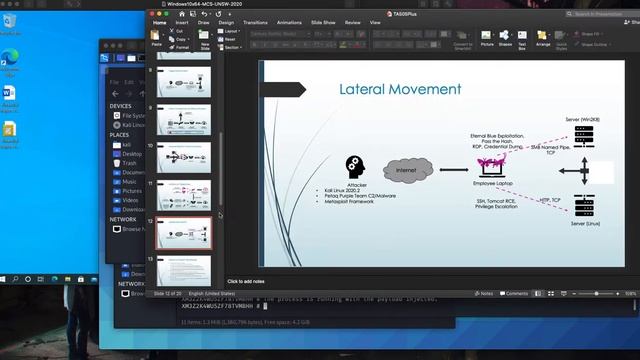Toggle the Comments pane in status bar
The height and width of the screenshot is (360, 640).
[x=514, y=293]
